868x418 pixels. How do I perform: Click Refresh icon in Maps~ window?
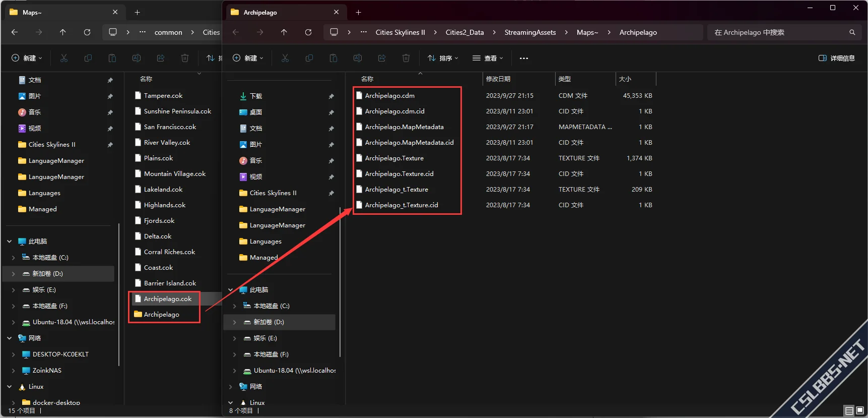pyautogui.click(x=87, y=32)
